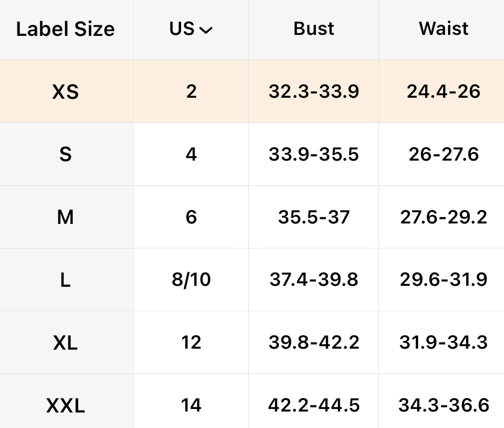Select the M label size row

[65, 217]
